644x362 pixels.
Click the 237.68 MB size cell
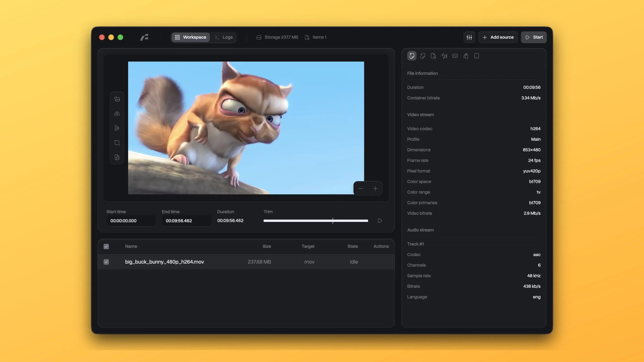point(259,262)
